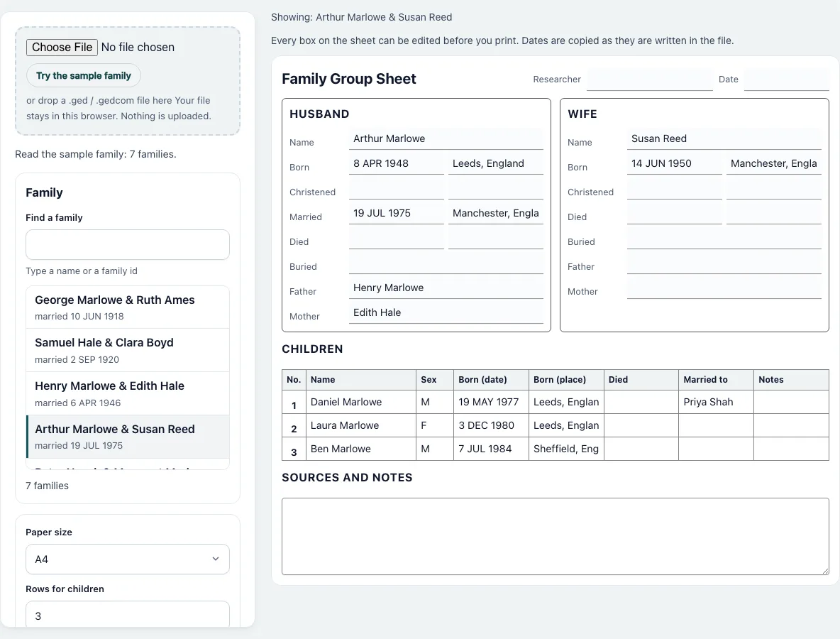The image size is (840, 639).
Task: Click the husband Died date field
Action: [397, 238]
